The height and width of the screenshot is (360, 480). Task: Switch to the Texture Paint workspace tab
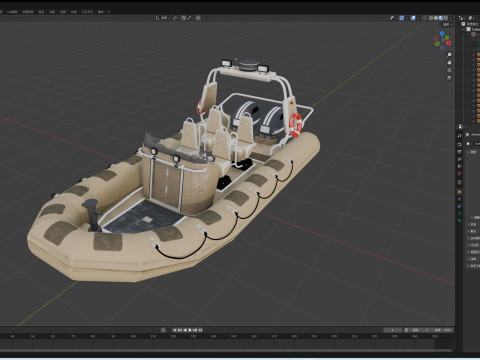coord(28,11)
